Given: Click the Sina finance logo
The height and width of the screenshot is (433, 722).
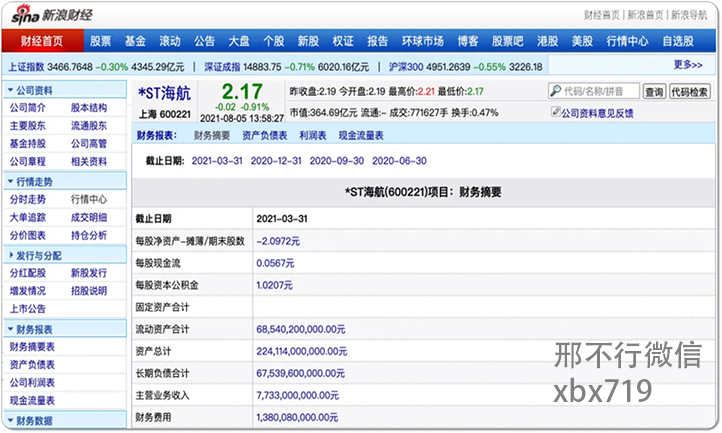Looking at the screenshot, I should pos(52,15).
